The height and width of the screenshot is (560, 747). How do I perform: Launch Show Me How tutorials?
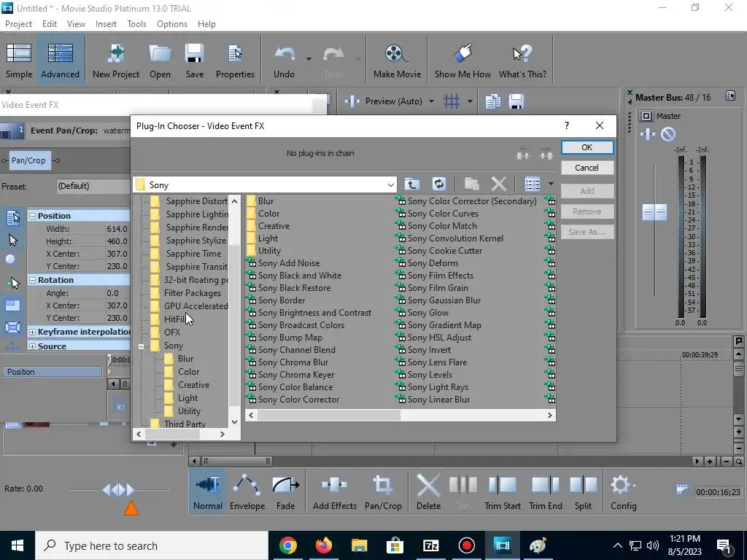point(462,61)
